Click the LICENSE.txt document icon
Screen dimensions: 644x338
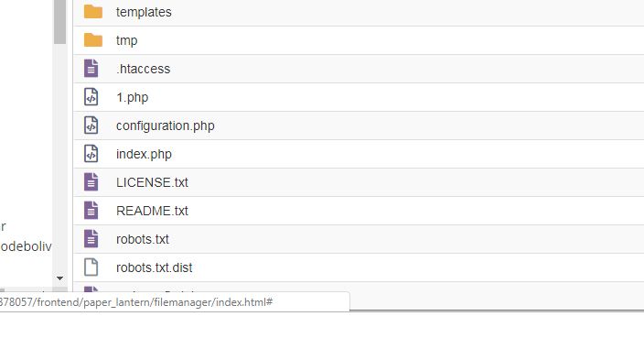click(91, 182)
